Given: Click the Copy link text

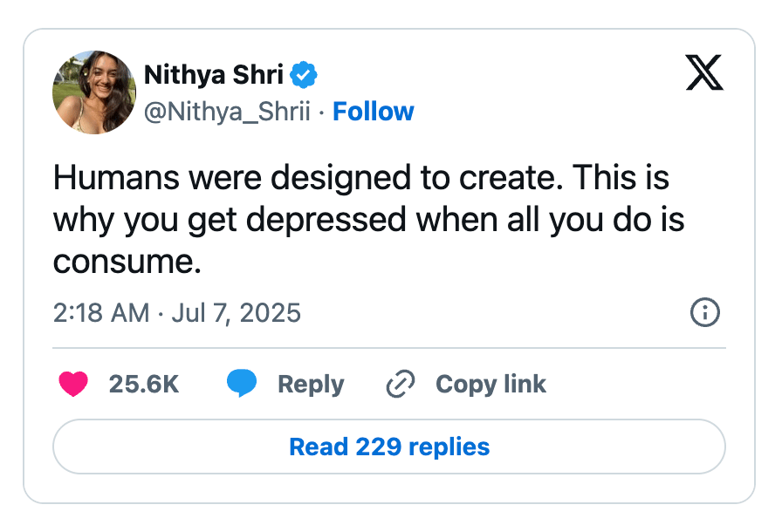Looking at the screenshot, I should (x=490, y=385).
